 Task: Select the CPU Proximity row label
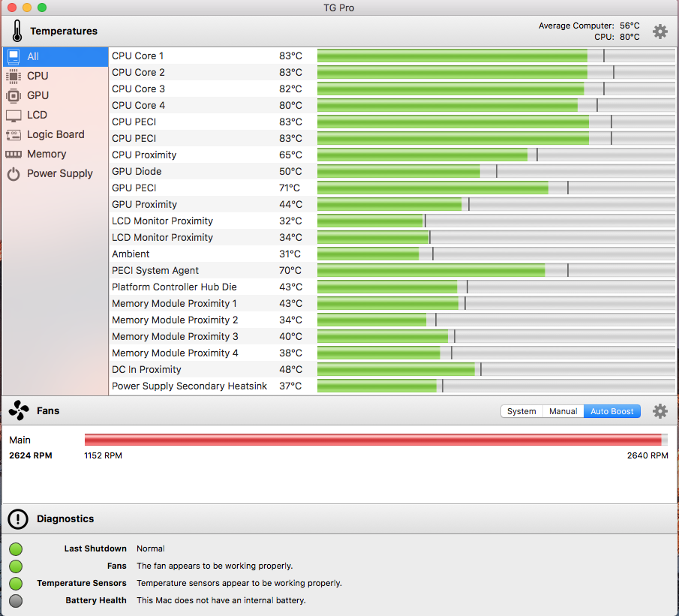pos(144,155)
